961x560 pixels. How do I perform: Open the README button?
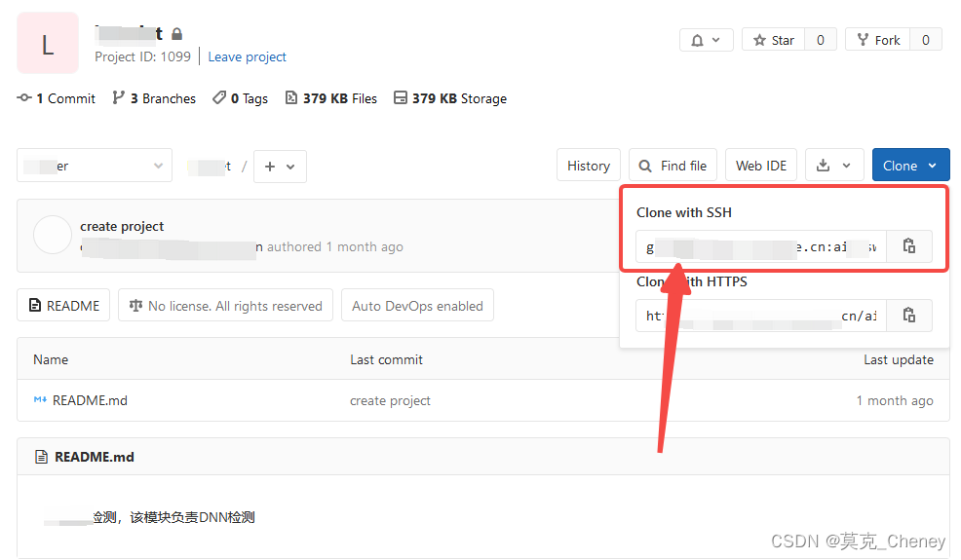[x=63, y=306]
